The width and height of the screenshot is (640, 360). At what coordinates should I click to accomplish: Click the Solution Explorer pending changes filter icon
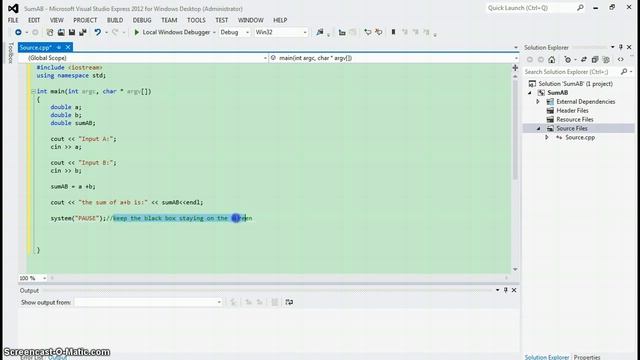point(568,60)
